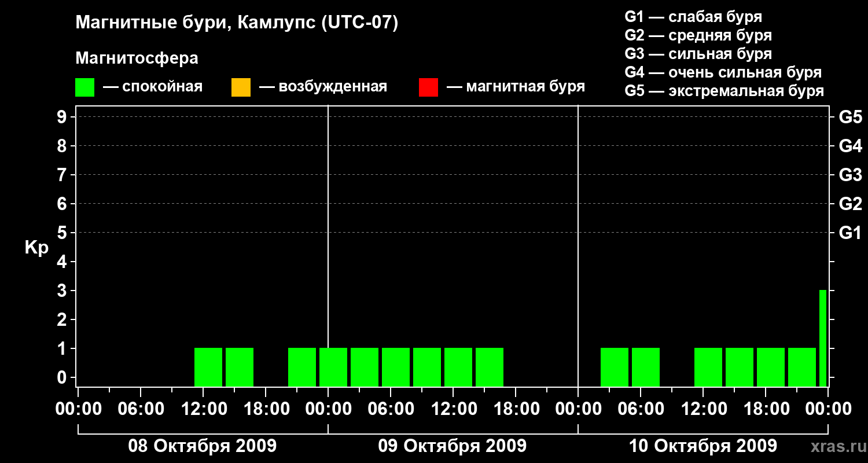Image resolution: width=868 pixels, height=463 pixels.
Task: Click the 'G1' label on the right axis
Action: [x=851, y=233]
